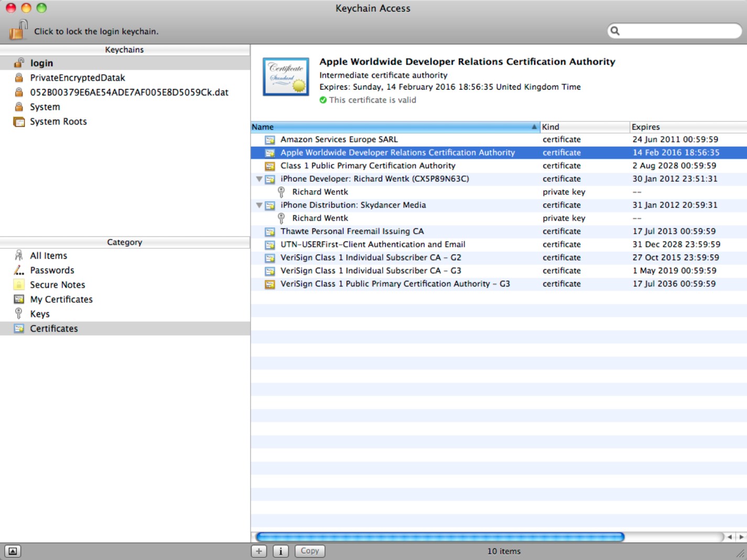Select the System Roots keychain

(125, 122)
